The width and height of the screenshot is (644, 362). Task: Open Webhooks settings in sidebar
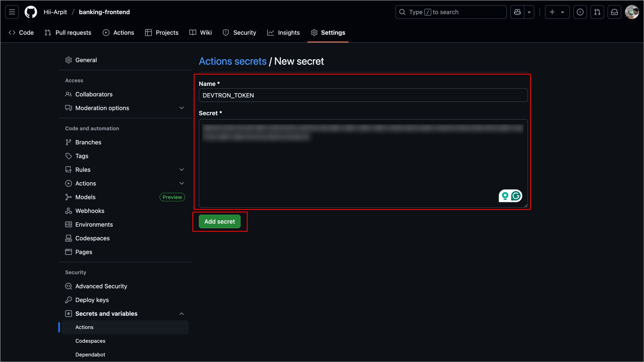click(x=90, y=211)
